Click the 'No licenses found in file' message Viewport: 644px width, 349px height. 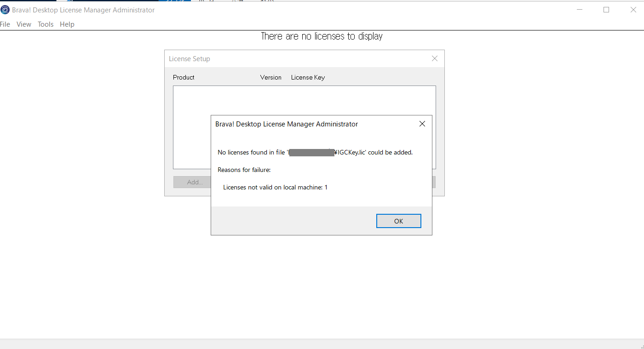315,152
